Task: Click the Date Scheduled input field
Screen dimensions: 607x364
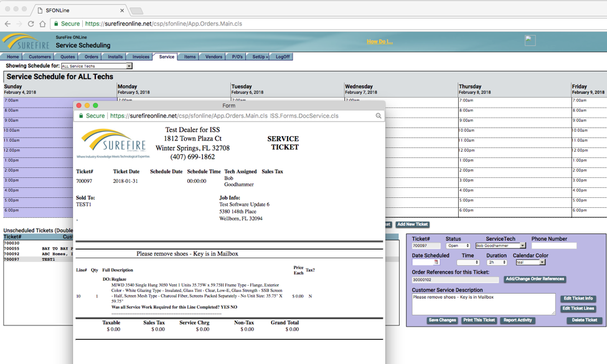Action: [423, 262]
